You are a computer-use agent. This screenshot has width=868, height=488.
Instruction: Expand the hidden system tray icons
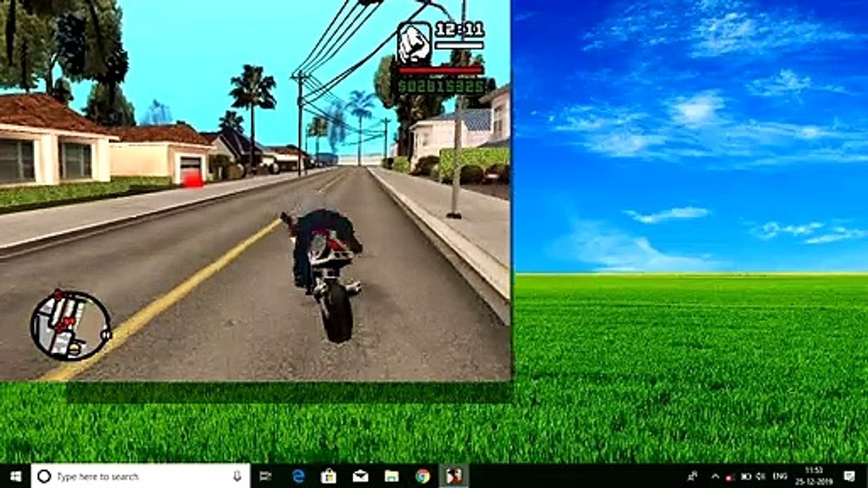(x=715, y=476)
